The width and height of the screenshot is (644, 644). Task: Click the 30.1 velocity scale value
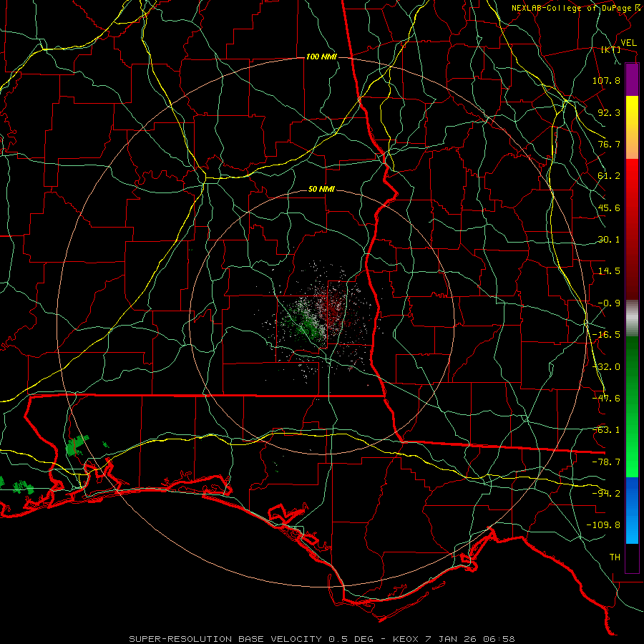(609, 240)
